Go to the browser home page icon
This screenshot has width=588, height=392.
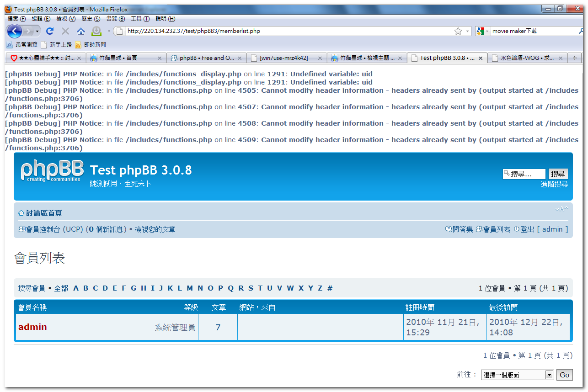pyautogui.click(x=81, y=31)
